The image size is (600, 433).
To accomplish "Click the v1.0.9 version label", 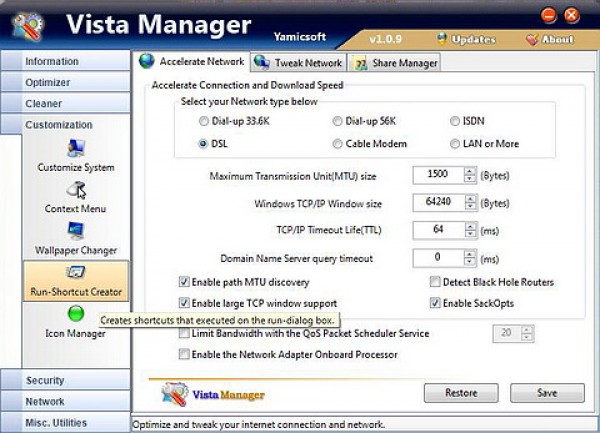I will [385, 39].
